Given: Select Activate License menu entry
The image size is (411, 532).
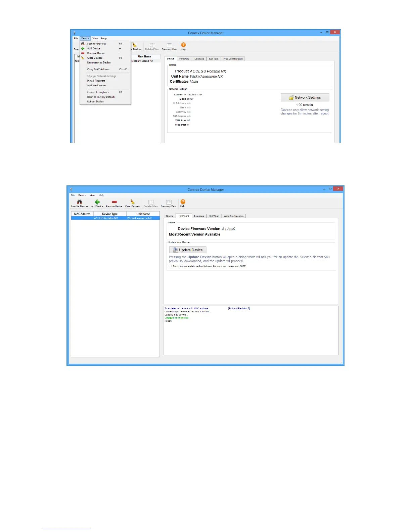Looking at the screenshot, I should tap(105, 85).
